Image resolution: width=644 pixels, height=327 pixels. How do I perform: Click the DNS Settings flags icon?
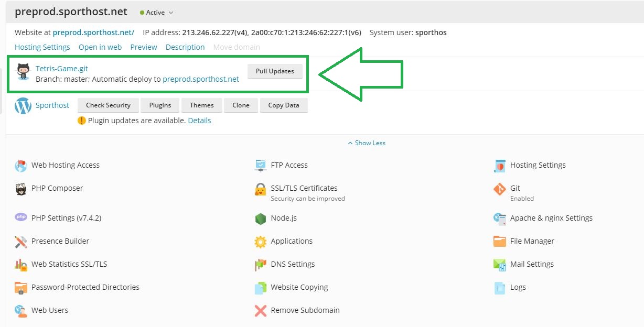tap(261, 265)
